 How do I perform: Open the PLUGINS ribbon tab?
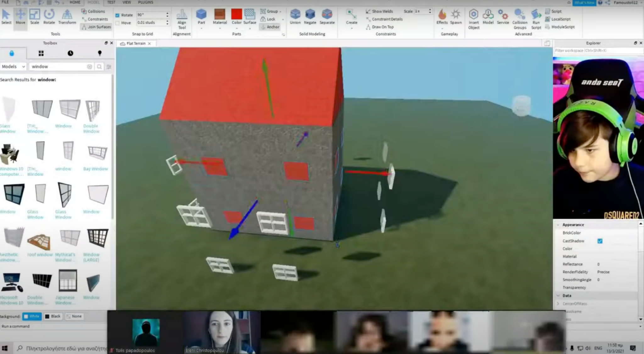pos(146,2)
